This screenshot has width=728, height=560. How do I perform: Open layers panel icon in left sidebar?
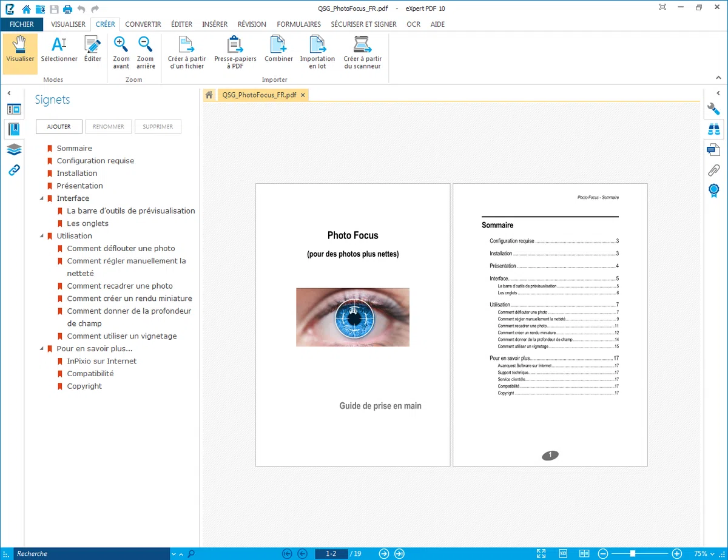pyautogui.click(x=14, y=150)
